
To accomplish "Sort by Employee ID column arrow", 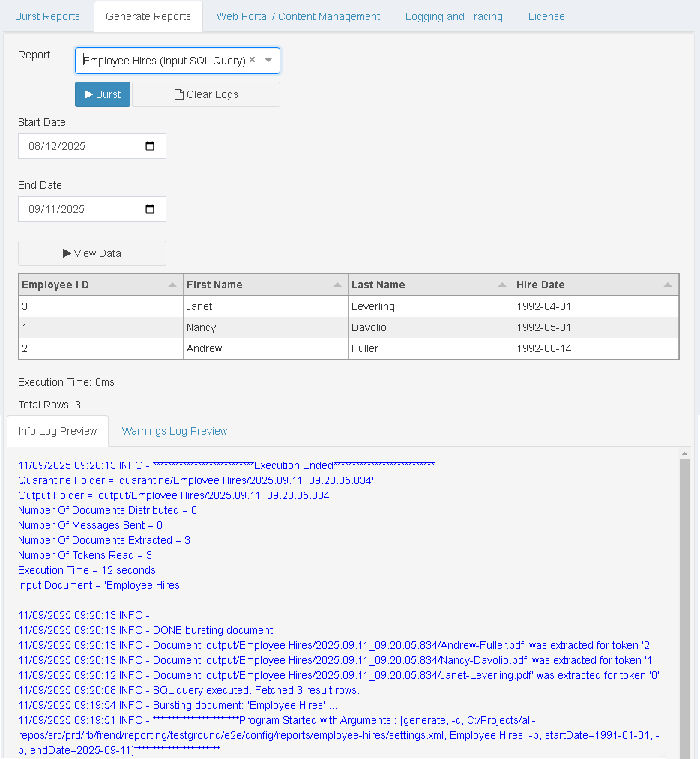I will (172, 285).
